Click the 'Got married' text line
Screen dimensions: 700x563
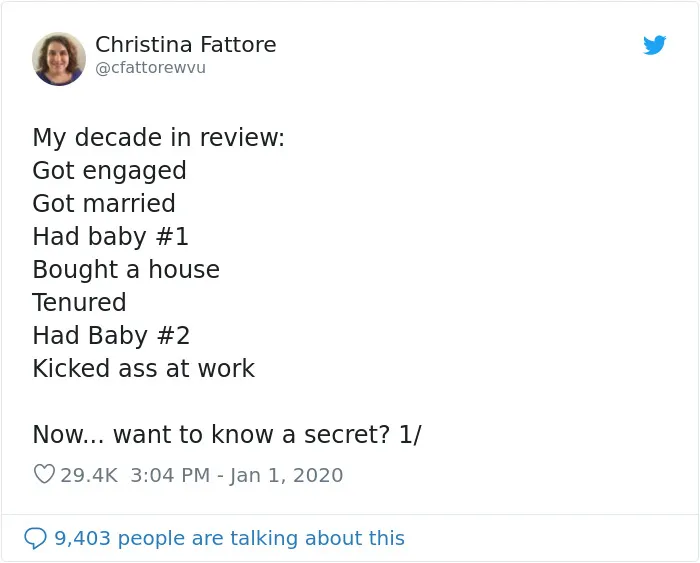pyautogui.click(x=104, y=203)
